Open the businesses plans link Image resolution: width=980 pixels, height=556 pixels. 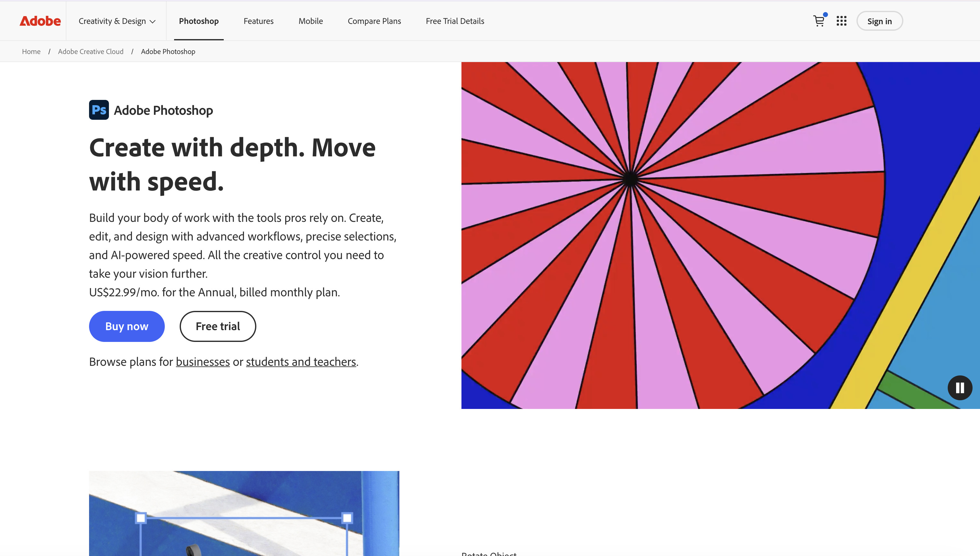(203, 362)
